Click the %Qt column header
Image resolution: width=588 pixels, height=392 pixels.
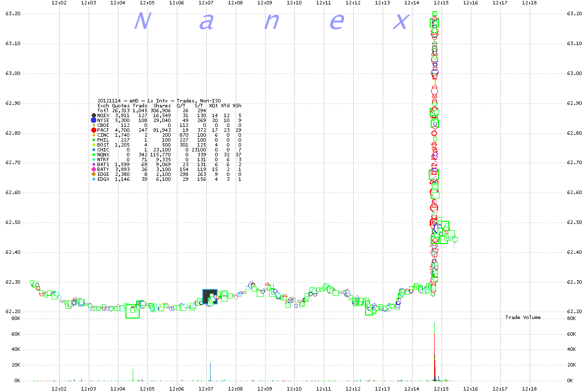click(213, 105)
